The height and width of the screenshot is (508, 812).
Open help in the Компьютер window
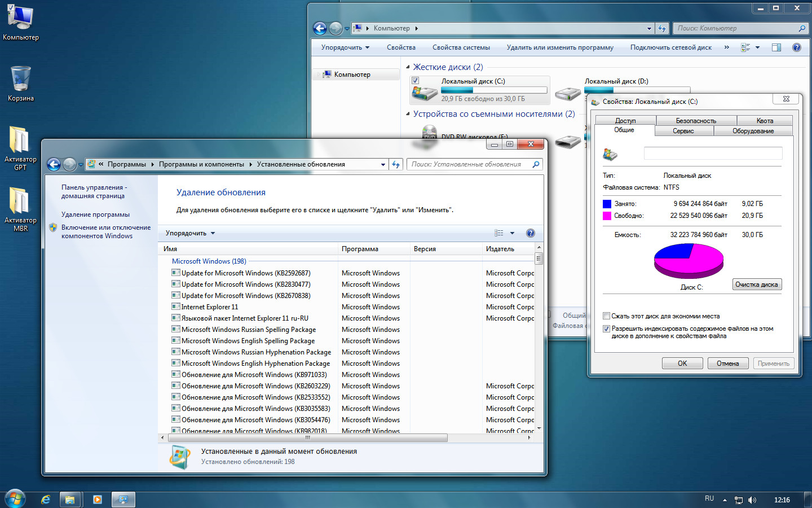point(797,47)
